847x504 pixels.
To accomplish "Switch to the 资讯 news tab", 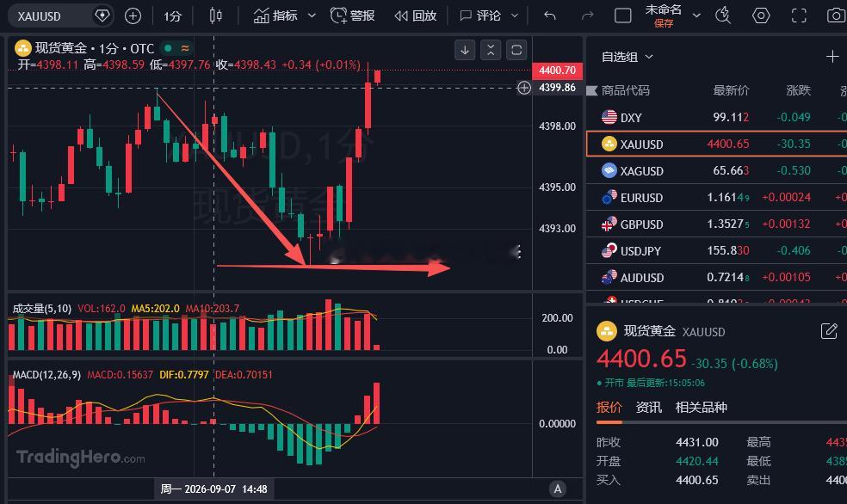I will (x=649, y=407).
